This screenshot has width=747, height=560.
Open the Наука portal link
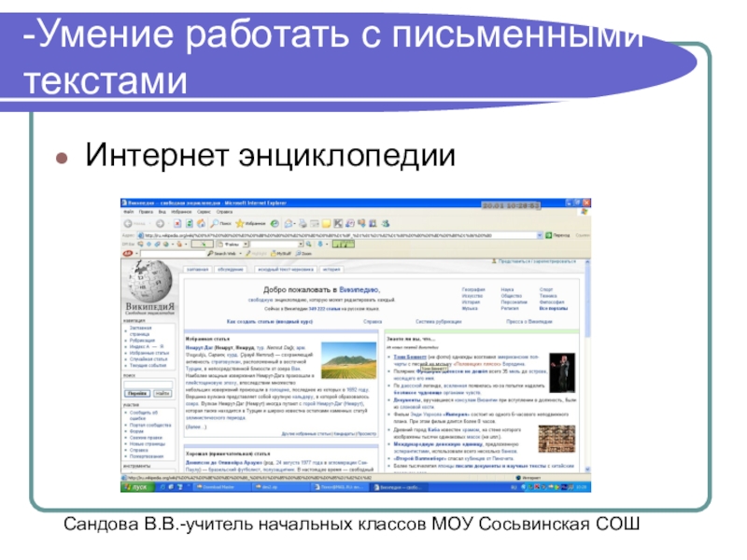click(507, 289)
